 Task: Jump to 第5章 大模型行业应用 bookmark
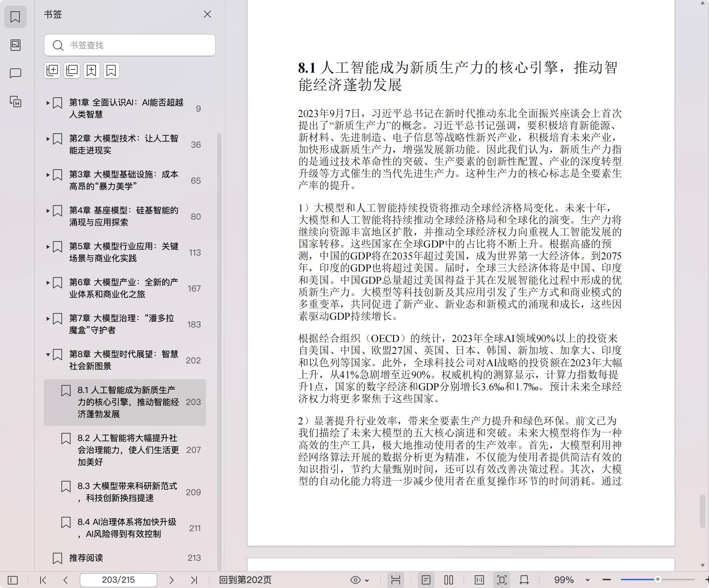point(123,252)
